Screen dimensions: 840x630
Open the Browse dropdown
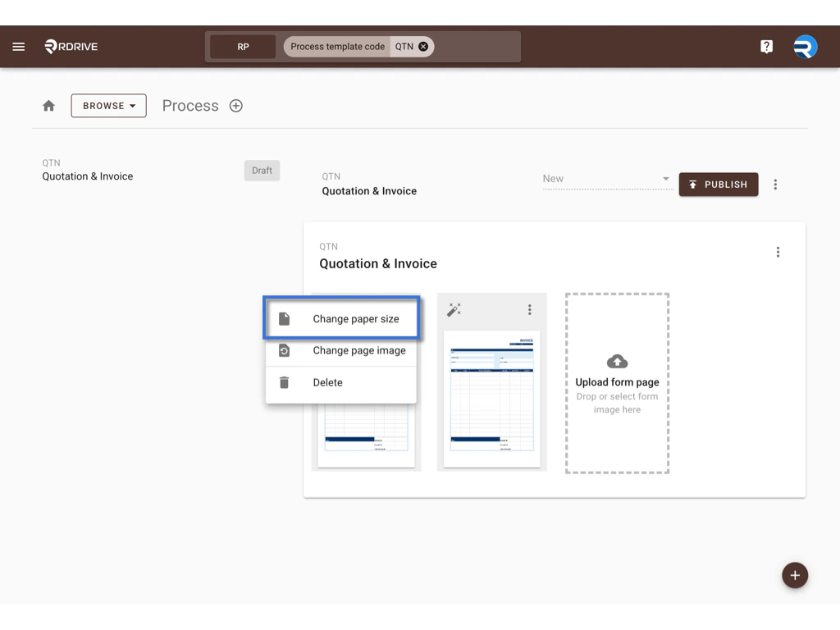pos(108,105)
